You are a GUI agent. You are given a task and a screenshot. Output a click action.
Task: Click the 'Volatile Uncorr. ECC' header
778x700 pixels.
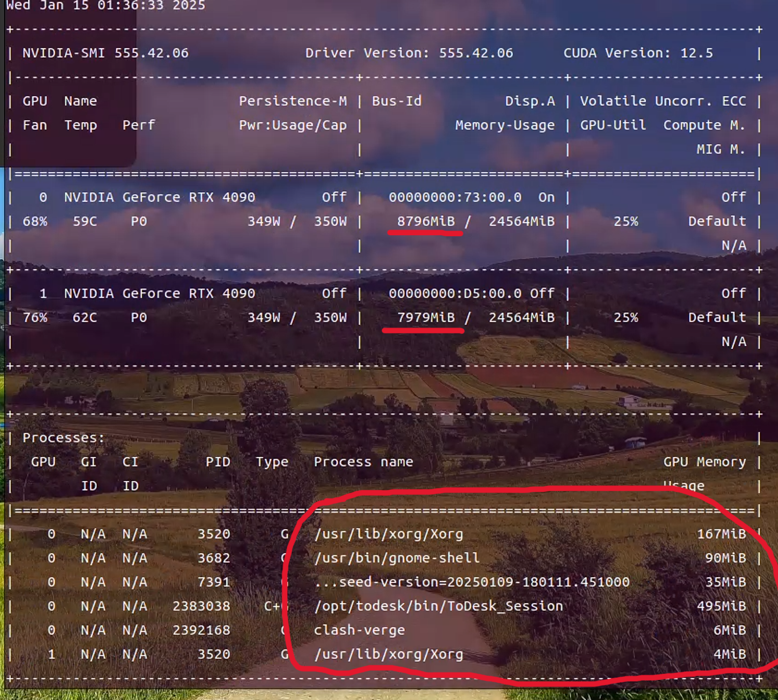[x=663, y=101]
